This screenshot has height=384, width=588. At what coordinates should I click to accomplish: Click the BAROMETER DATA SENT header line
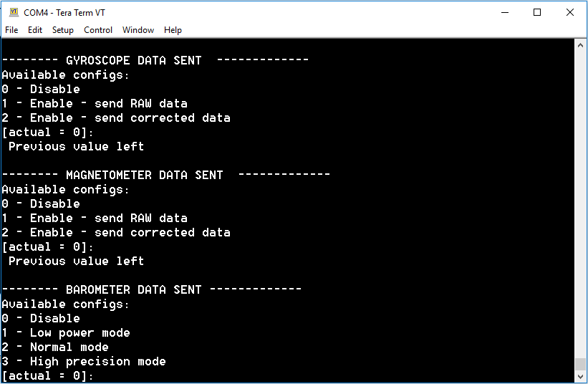coord(152,289)
